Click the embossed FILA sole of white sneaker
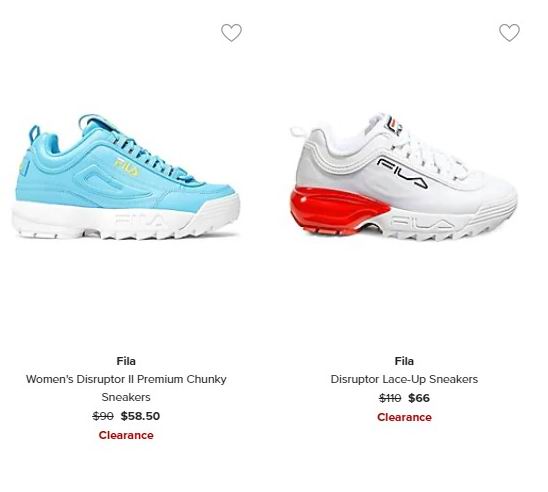Viewport: 548px width, 492px height. pos(421,223)
